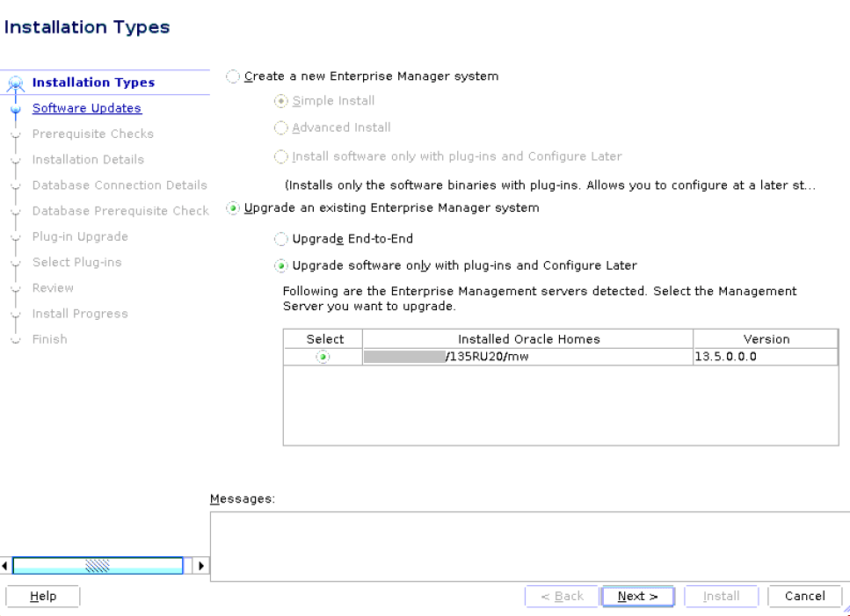
Task: Click the sidebar scrollbar left arrow
Action: pos(5,566)
